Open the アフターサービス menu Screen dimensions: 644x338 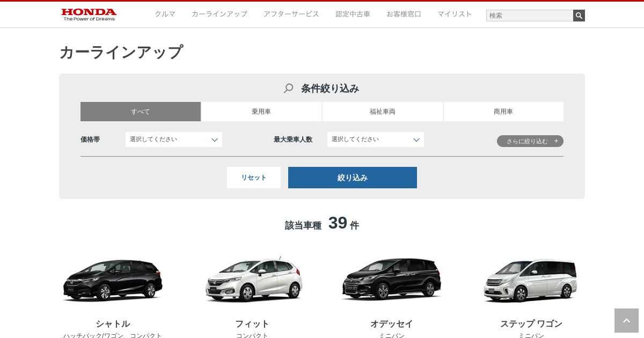(291, 14)
